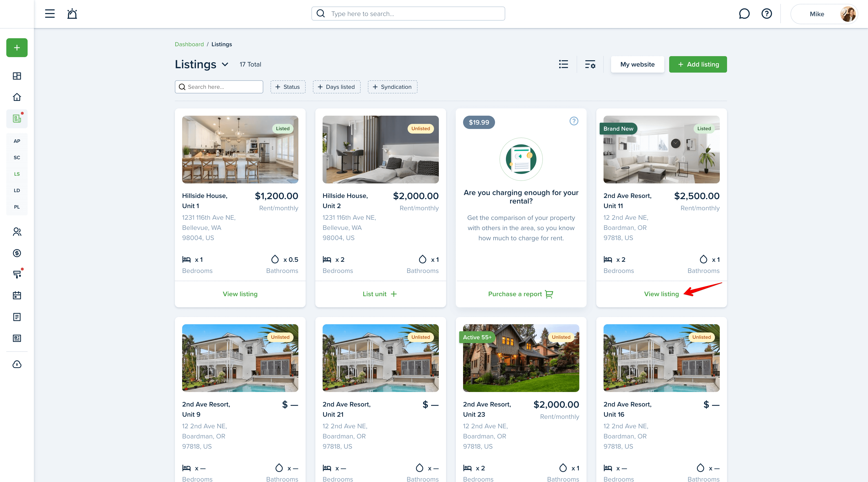The width and height of the screenshot is (868, 482).
Task: Open 2nd Ave Resort Unit 9 photo
Action: tap(240, 358)
